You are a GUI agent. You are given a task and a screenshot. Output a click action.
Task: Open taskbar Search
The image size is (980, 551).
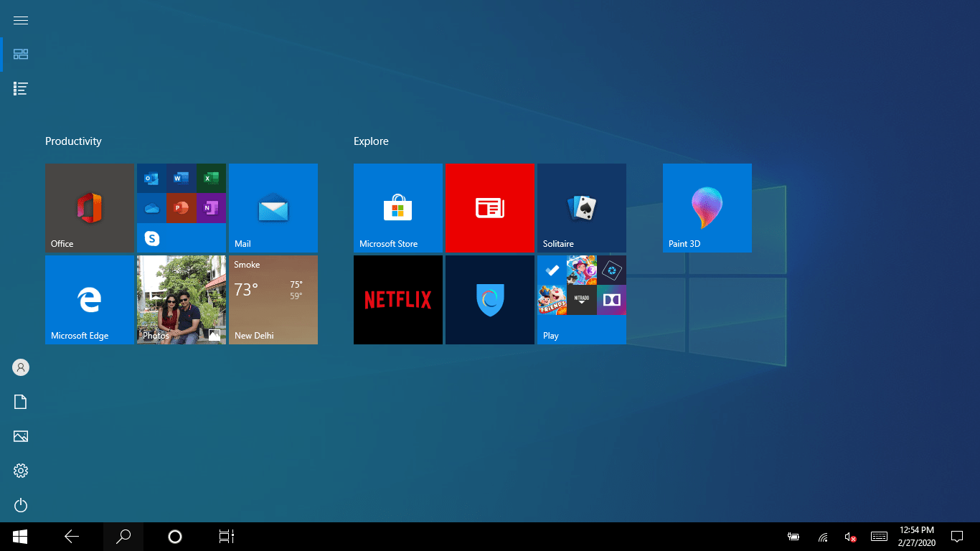tap(123, 537)
